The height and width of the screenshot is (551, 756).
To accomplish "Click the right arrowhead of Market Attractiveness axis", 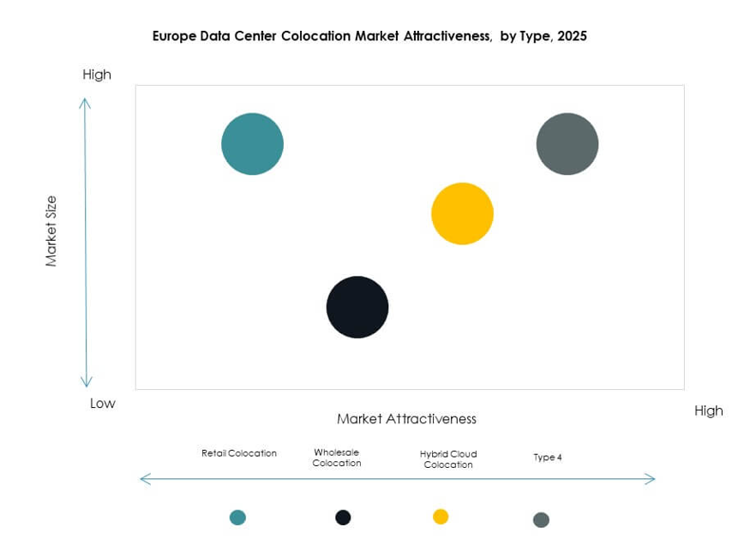I will tap(647, 478).
